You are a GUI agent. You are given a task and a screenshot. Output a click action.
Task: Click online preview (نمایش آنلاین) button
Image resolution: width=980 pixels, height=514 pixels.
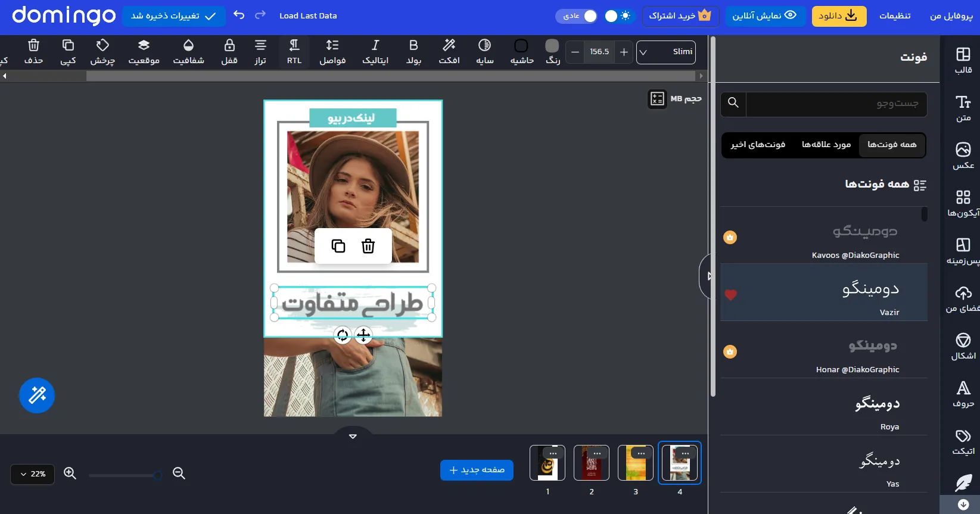click(765, 16)
